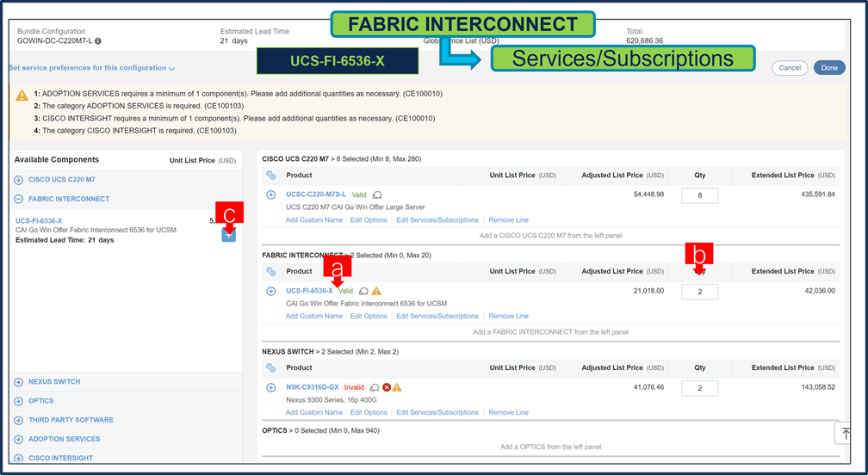Open Set service preferences dropdown
Image resolution: width=868 pixels, height=475 pixels.
92,68
